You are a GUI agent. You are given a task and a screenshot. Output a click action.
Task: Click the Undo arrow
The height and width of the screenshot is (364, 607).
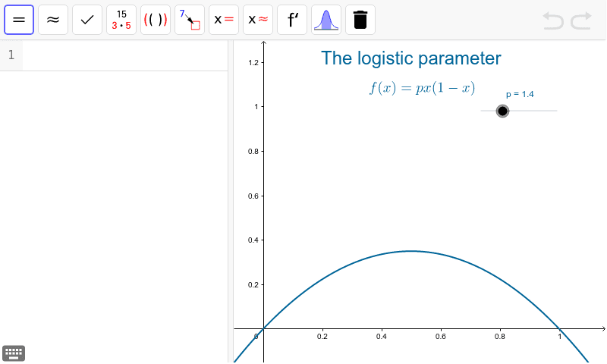point(553,20)
